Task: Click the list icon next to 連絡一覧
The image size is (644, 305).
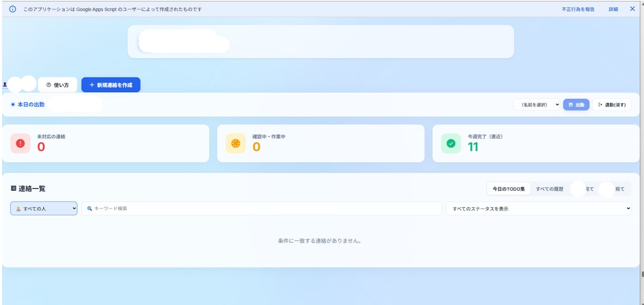Action: coord(13,188)
